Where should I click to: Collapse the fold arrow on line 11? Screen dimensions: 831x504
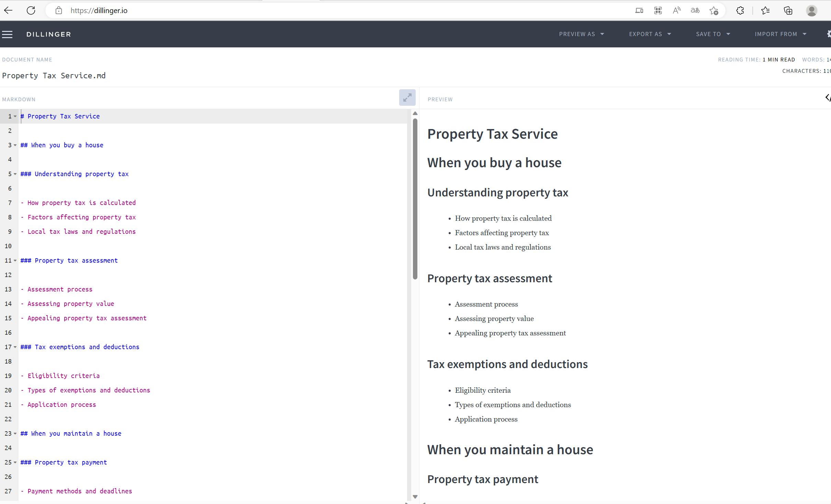(x=15, y=261)
